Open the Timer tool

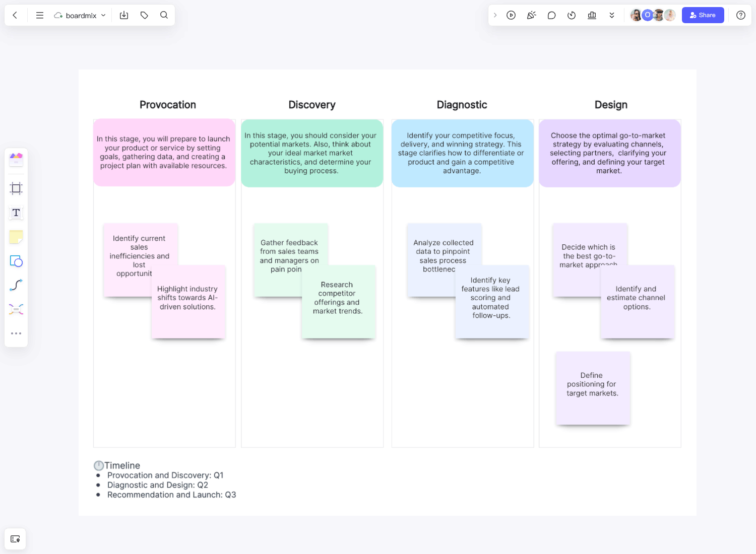coord(572,15)
